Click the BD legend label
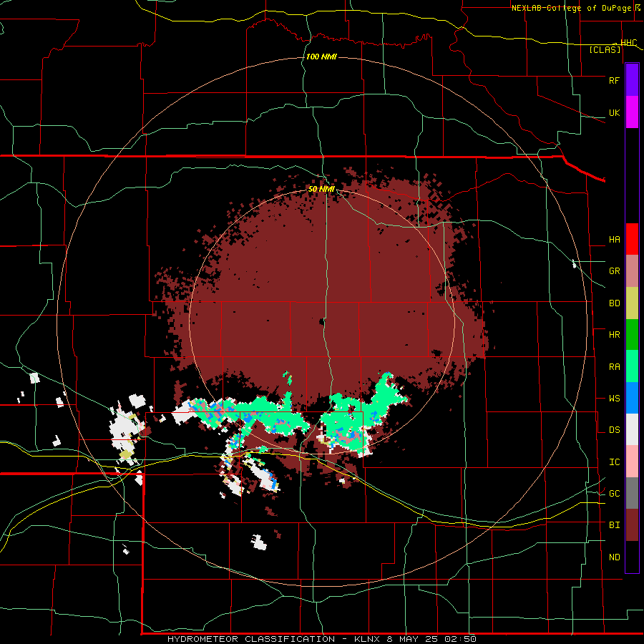The image size is (644, 644). point(614,303)
